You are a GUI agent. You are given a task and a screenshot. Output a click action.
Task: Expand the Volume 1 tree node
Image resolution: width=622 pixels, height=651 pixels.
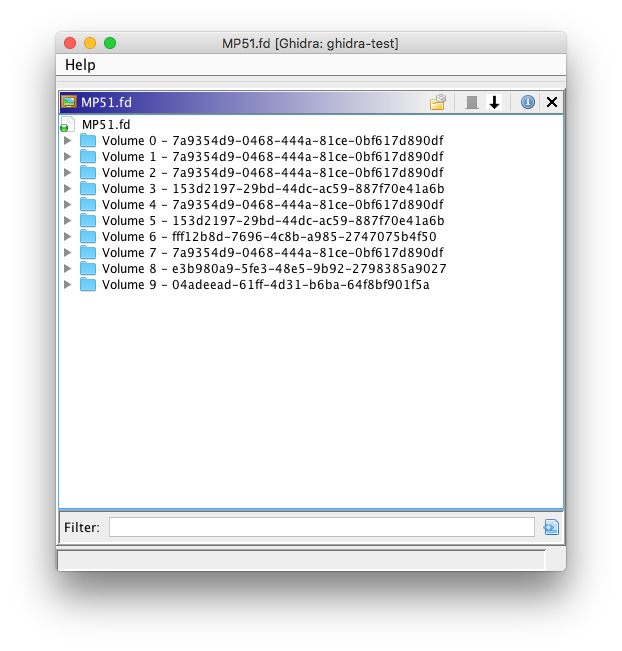(68, 157)
